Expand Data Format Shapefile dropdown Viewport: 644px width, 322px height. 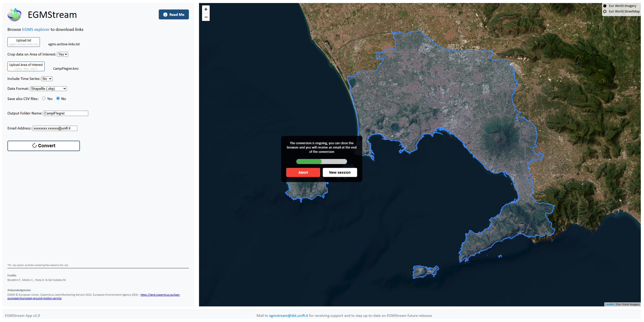click(x=48, y=89)
